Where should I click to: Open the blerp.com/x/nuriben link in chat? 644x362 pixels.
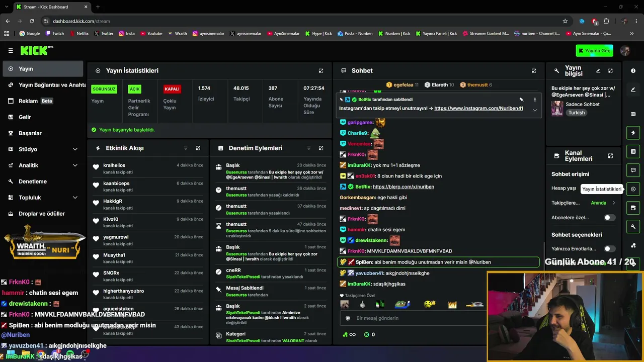point(404,187)
